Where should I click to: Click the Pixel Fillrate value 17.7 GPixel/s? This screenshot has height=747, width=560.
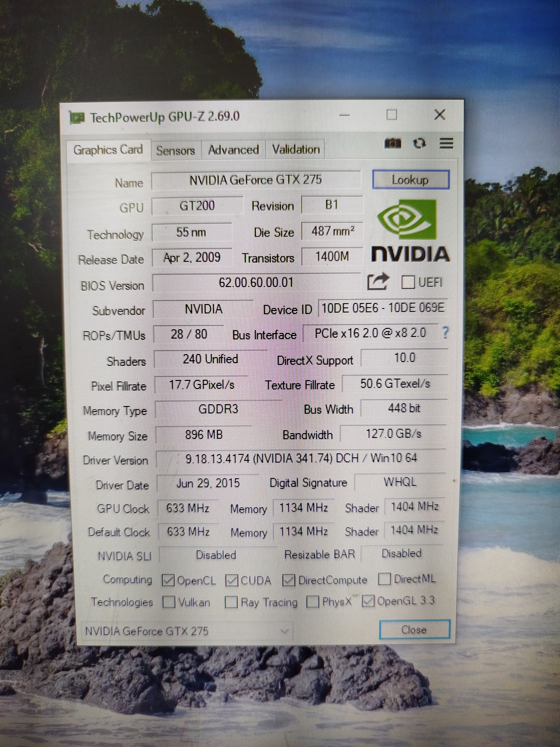tap(202, 385)
